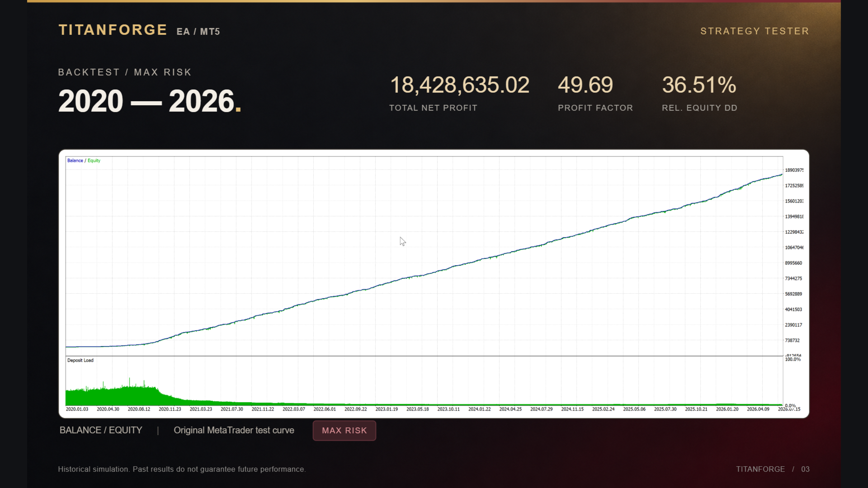This screenshot has width=868, height=488.
Task: Click the historical simulation disclaimer text
Action: 182,469
